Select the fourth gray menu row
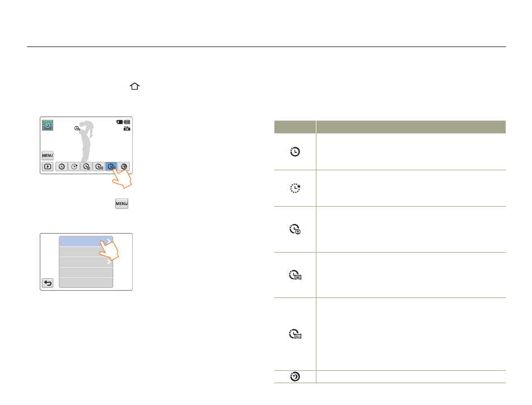The image size is (532, 405). coord(86,273)
